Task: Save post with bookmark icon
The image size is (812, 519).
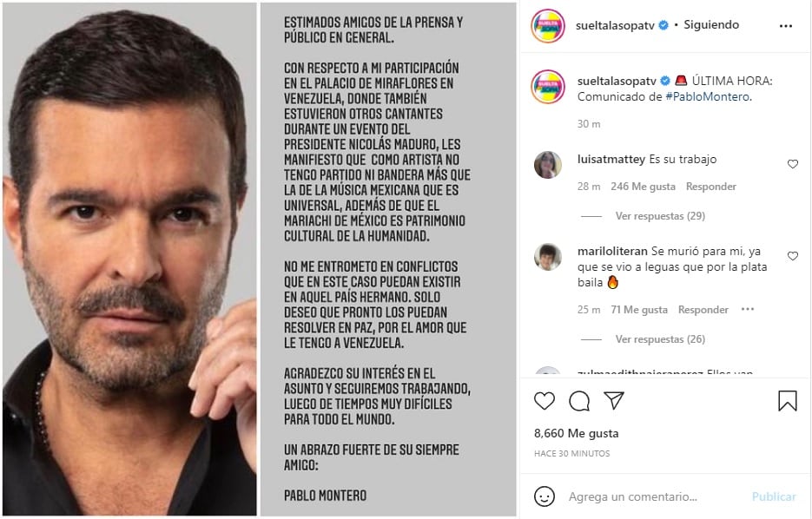Action: tap(788, 401)
